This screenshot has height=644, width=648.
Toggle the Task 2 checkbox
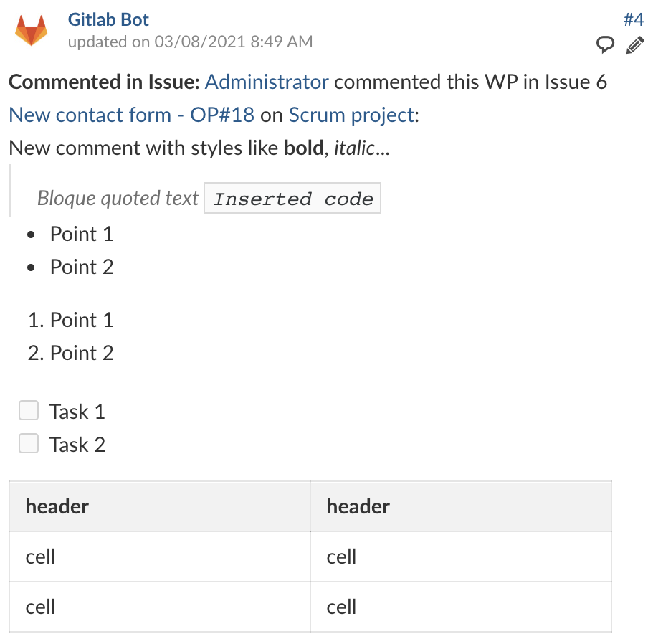29,444
